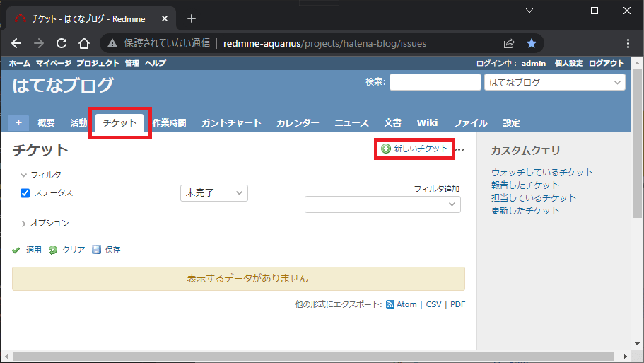Click the browser forward arrow

39,43
